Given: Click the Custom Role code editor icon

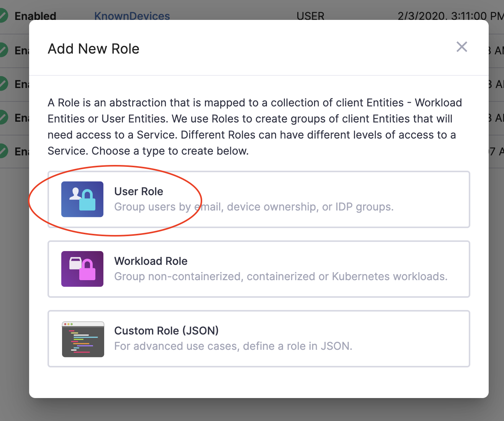Looking at the screenshot, I should (83, 339).
